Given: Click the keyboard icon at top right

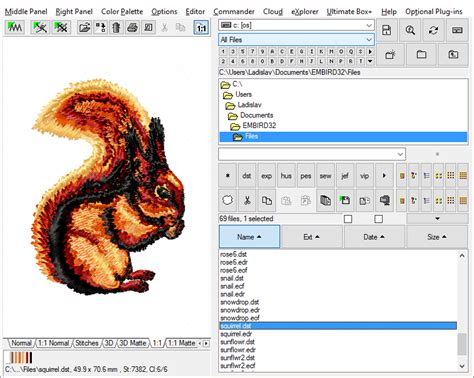Looking at the screenshot, I should (457, 30).
